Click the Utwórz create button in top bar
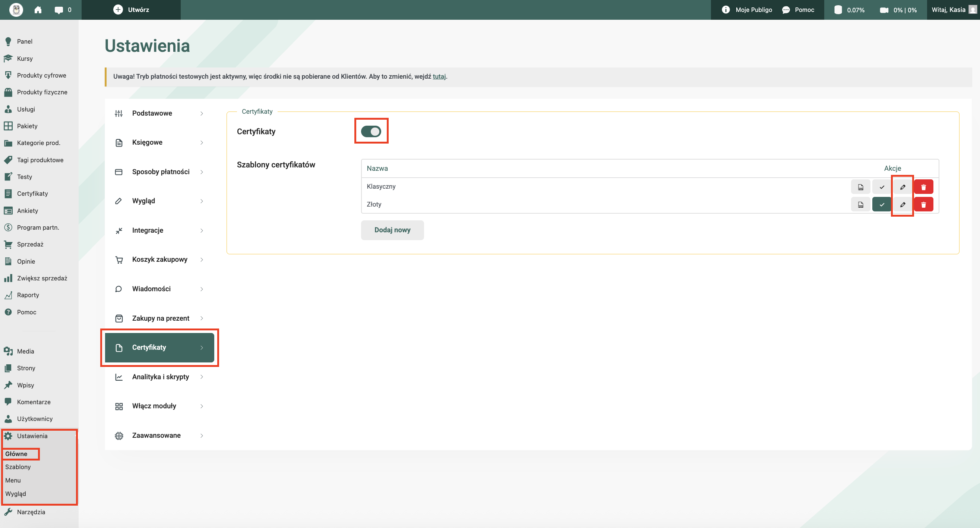Image resolution: width=980 pixels, height=528 pixels. click(131, 10)
